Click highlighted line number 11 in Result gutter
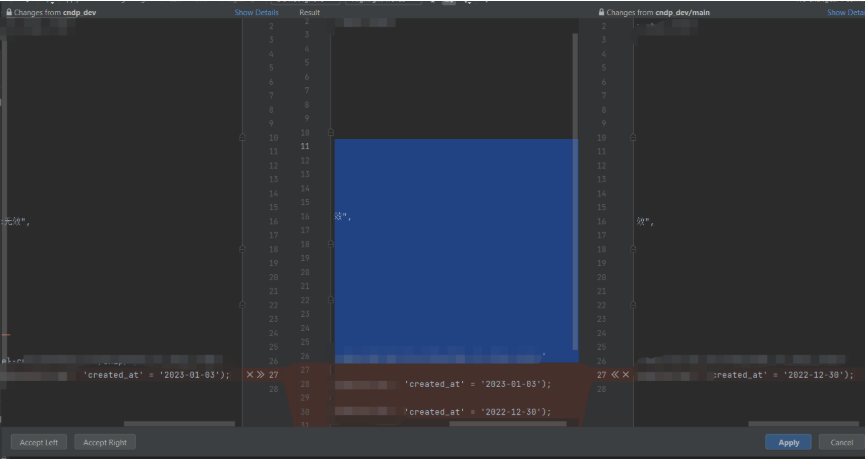This screenshot has height=459, width=865. pos(305,146)
